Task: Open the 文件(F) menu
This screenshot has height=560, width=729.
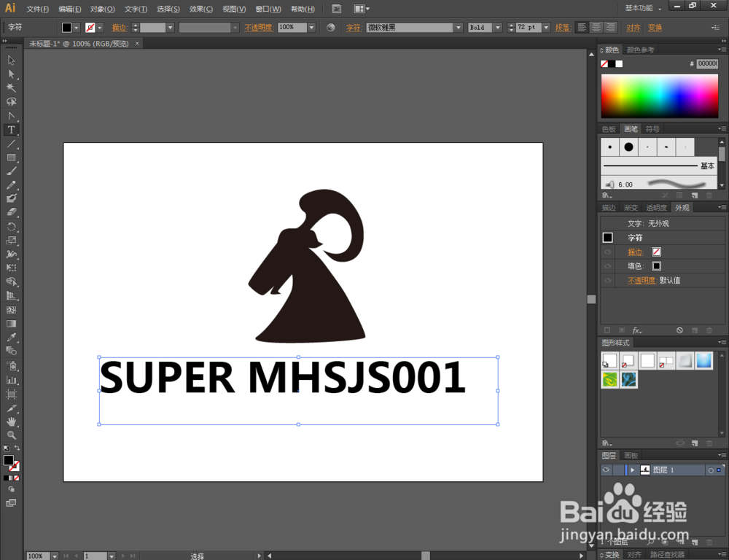Action: (38, 9)
